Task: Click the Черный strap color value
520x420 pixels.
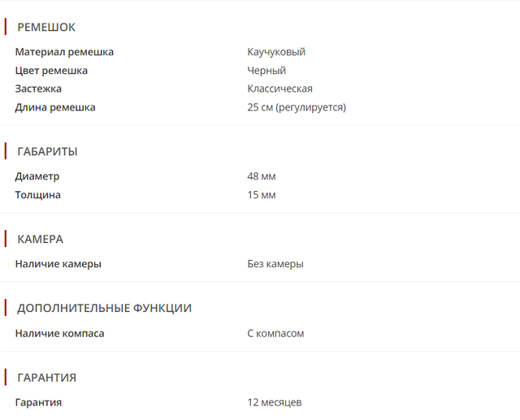Action: [x=266, y=71]
